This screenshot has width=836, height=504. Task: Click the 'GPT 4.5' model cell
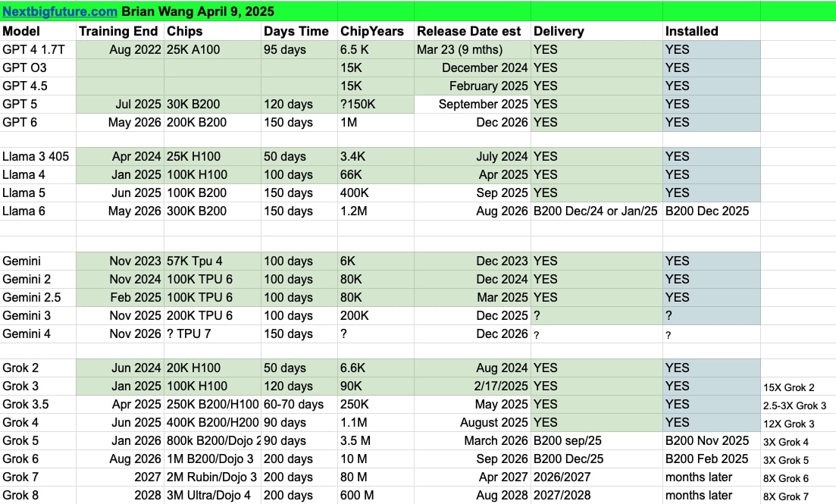(39, 86)
